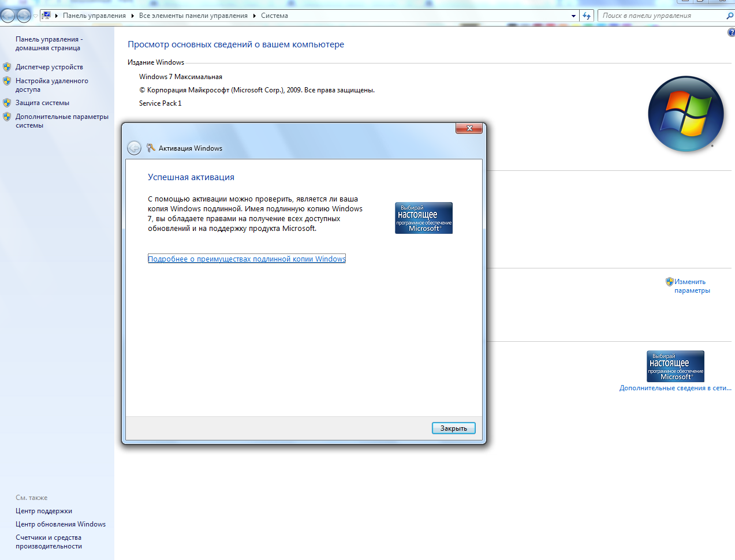Click the shield icon beside Защита системы

click(x=7, y=103)
